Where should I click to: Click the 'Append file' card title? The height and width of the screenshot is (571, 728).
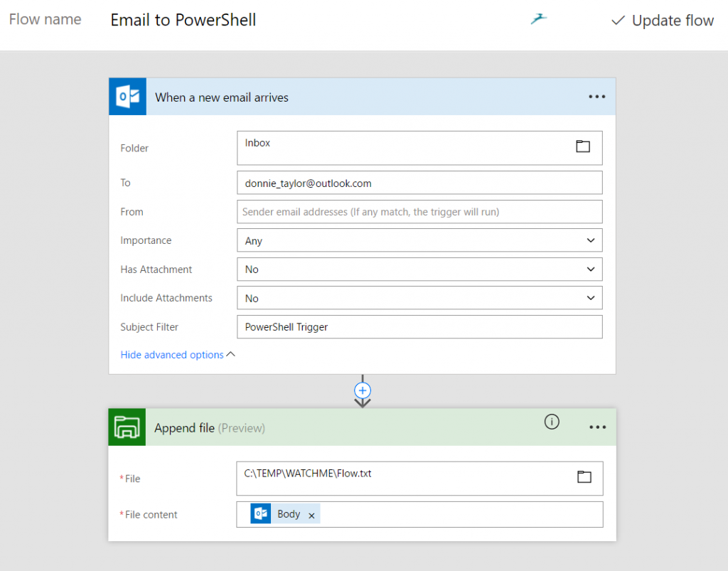[x=184, y=428]
